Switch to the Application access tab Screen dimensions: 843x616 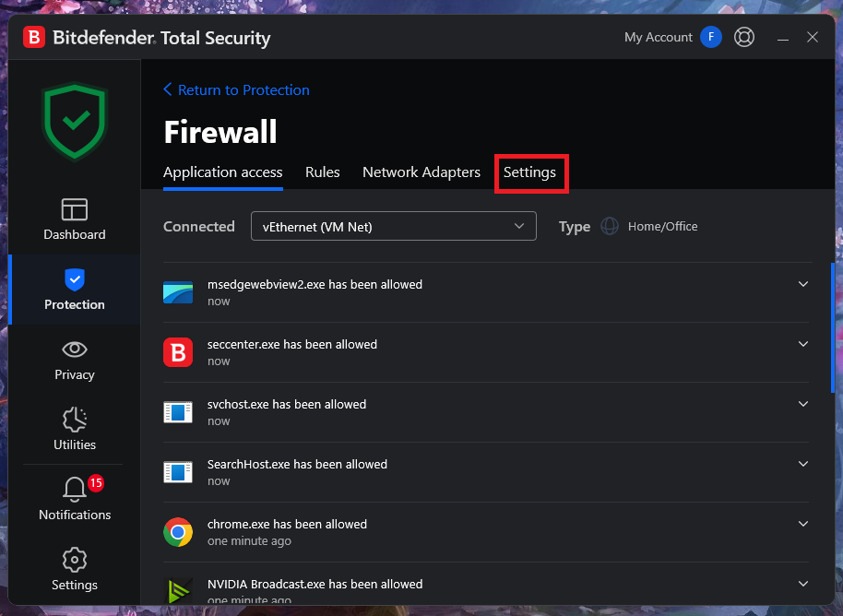tap(223, 172)
